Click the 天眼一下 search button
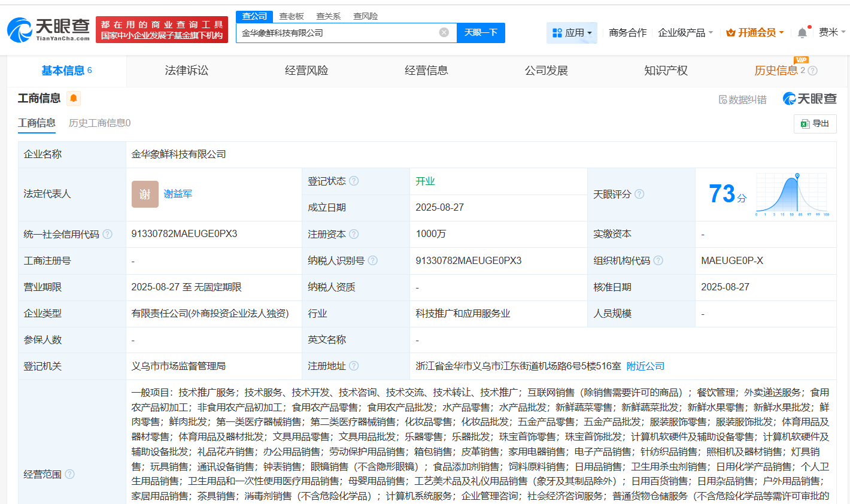The image size is (850, 504). coord(481,33)
